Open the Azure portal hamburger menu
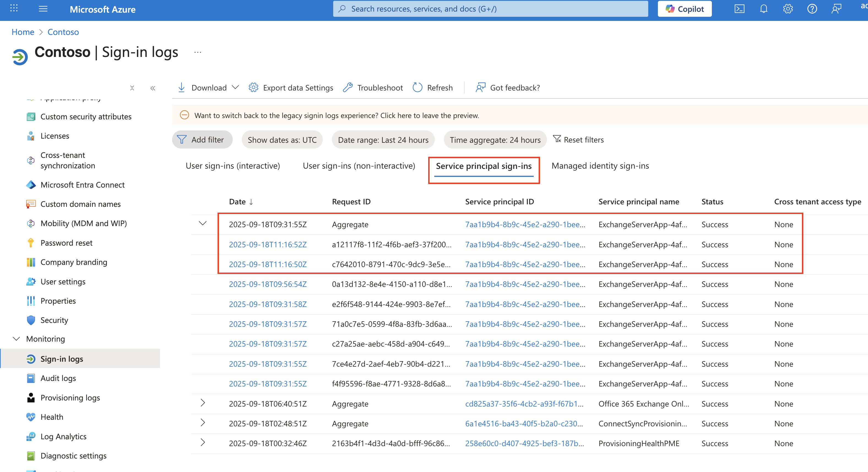This screenshot has width=868, height=472. click(x=43, y=9)
